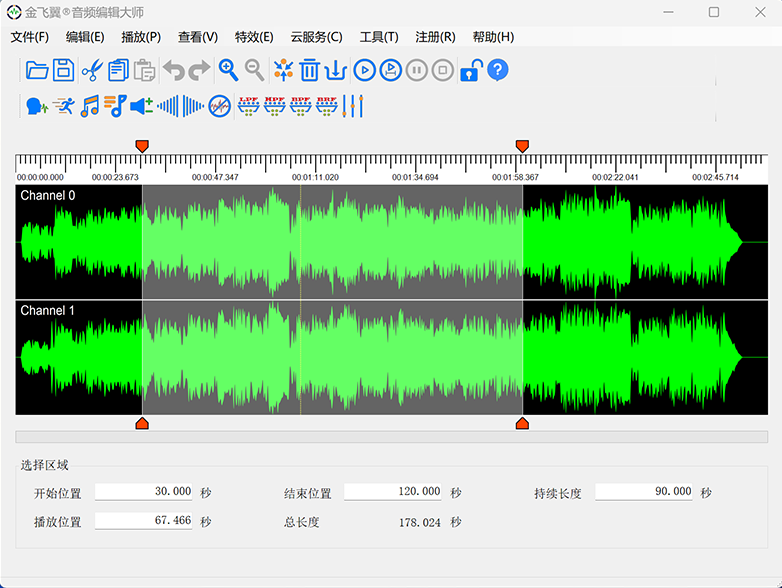Open the 文件(F) menu
This screenshot has height=588, width=782.
pos(30,37)
